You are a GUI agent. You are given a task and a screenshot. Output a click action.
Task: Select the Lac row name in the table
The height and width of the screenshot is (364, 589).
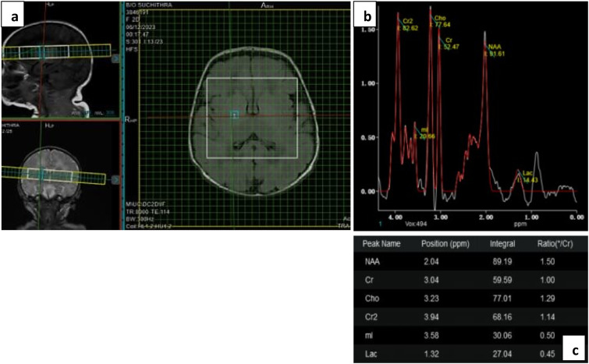tap(371, 354)
